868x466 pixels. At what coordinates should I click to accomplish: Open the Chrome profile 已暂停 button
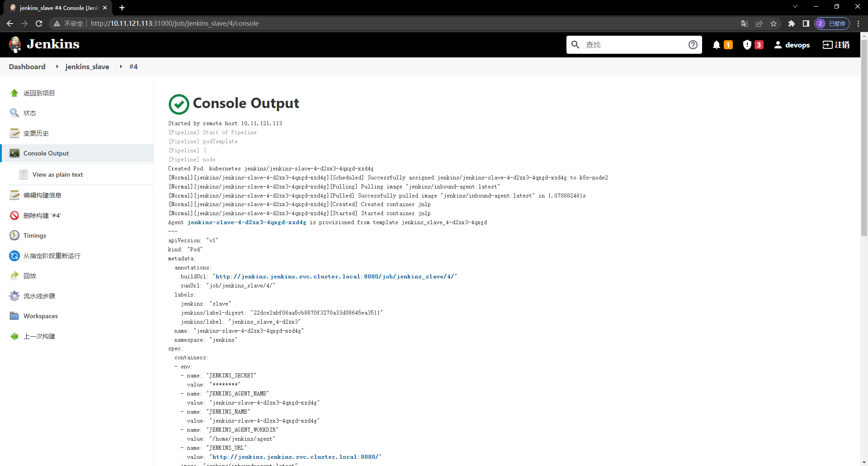pyautogui.click(x=832, y=24)
